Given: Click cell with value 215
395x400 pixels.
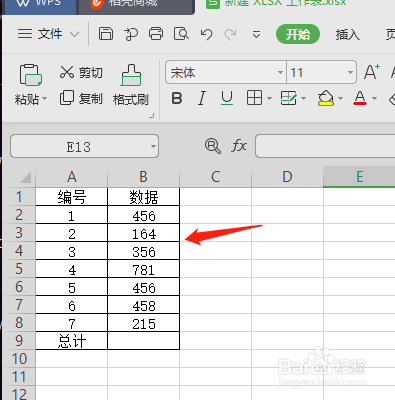Looking at the screenshot, I should pyautogui.click(x=144, y=323).
